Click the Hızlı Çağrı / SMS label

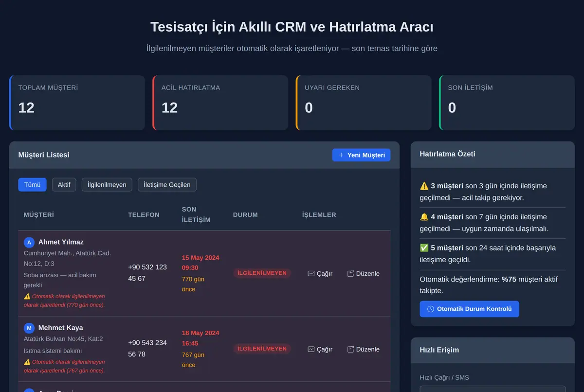pyautogui.click(x=444, y=378)
